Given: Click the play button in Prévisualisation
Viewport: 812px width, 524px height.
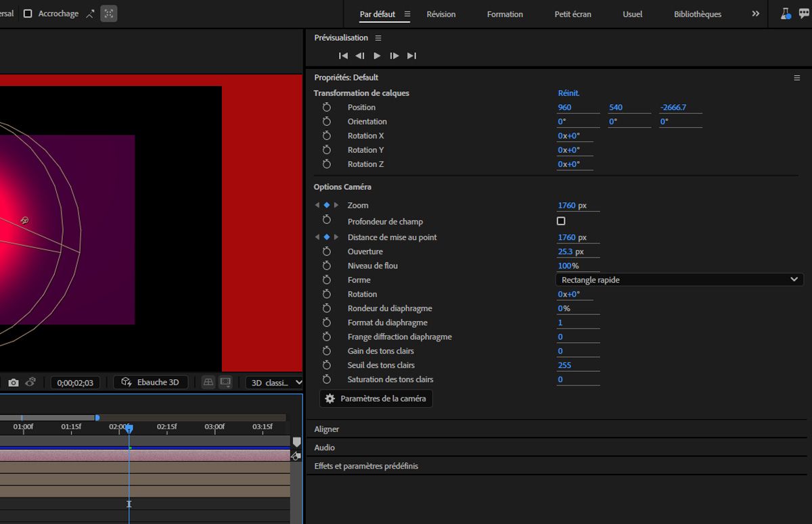Looking at the screenshot, I should tap(377, 56).
